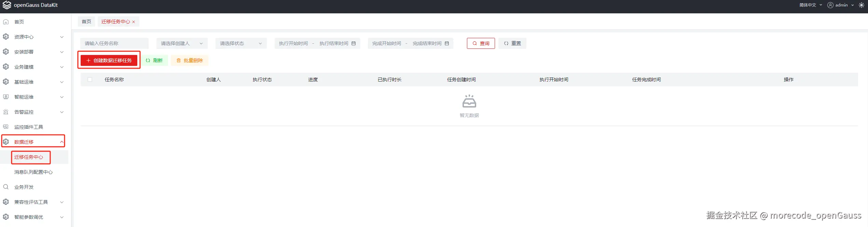Click the 刷新 refresh button
The image size is (868, 227).
click(154, 60)
